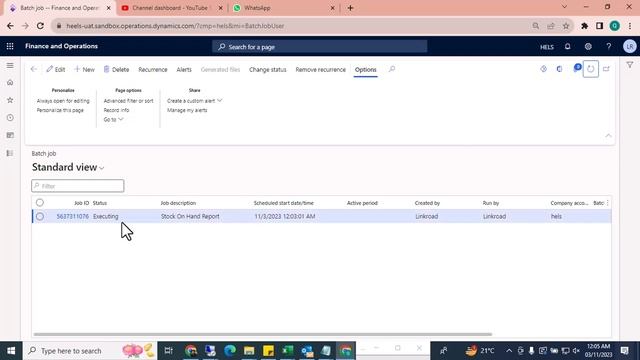Click Always open for editing
Screen dimensions: 640x360
[63, 101]
